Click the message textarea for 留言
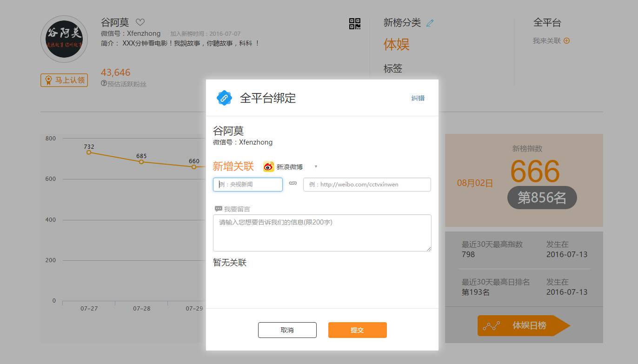This screenshot has width=638, height=364. [322, 232]
